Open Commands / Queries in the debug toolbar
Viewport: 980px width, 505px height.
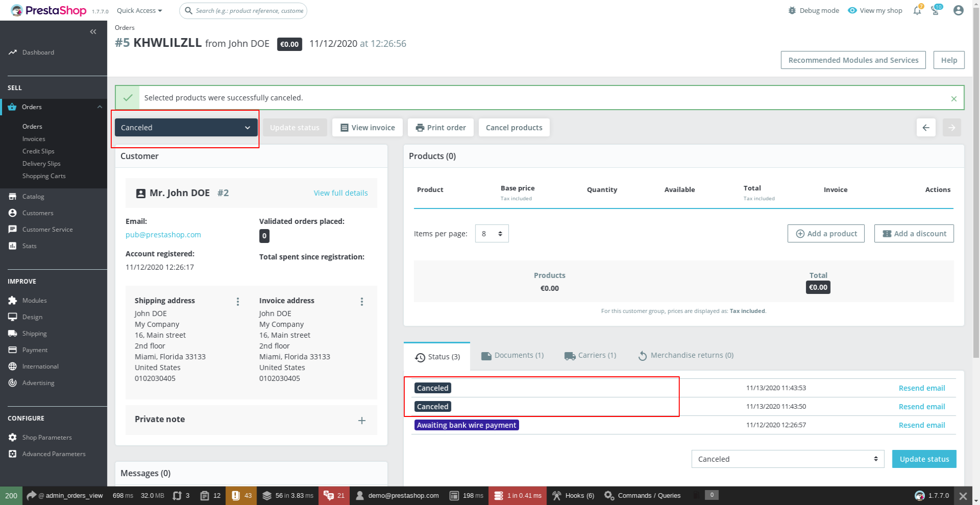[x=642, y=495]
